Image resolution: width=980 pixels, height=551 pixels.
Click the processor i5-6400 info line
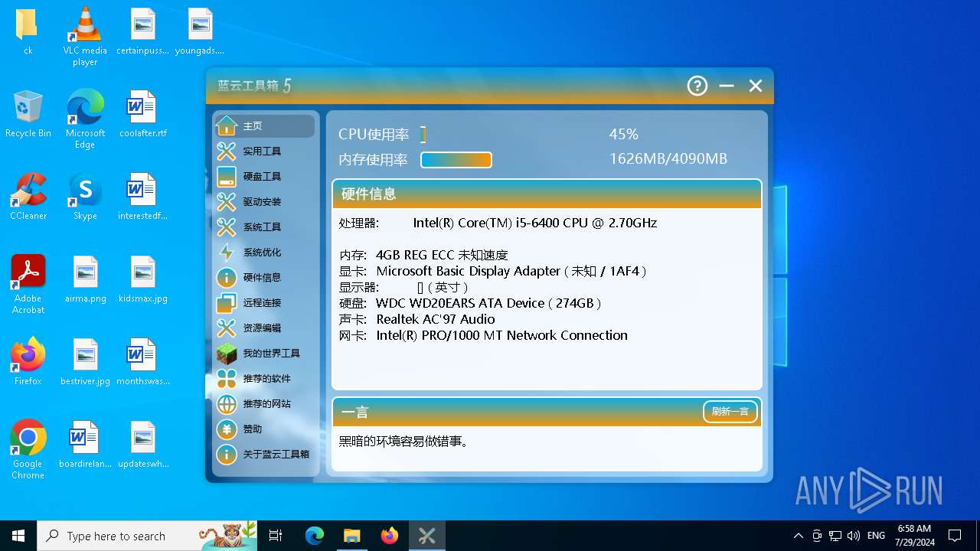coord(498,223)
